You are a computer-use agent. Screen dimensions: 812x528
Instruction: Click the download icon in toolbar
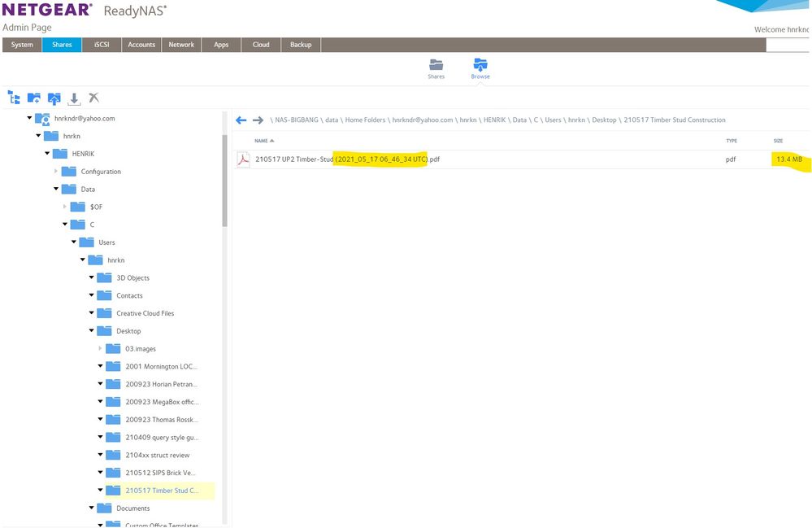coord(74,98)
